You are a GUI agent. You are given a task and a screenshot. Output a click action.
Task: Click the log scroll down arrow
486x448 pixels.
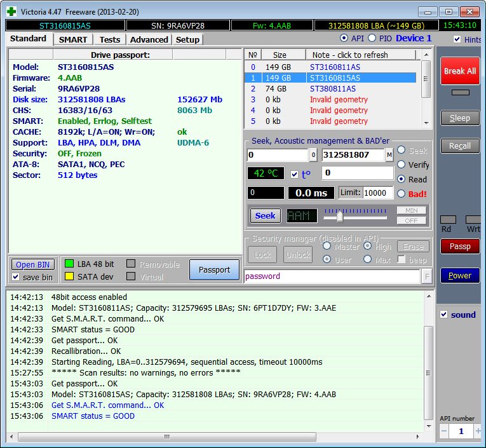click(429, 426)
